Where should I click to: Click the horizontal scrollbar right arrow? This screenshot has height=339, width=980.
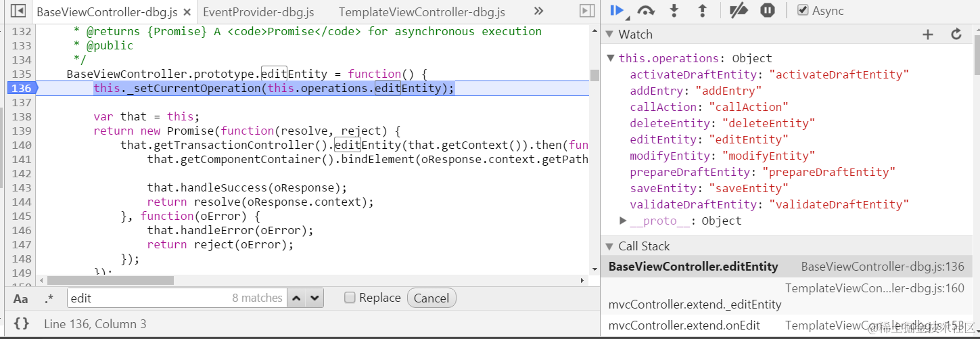pos(584,280)
